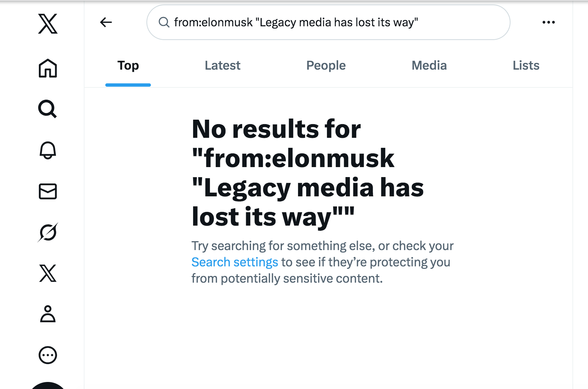Click the back arrow beside search box

pyautogui.click(x=106, y=22)
